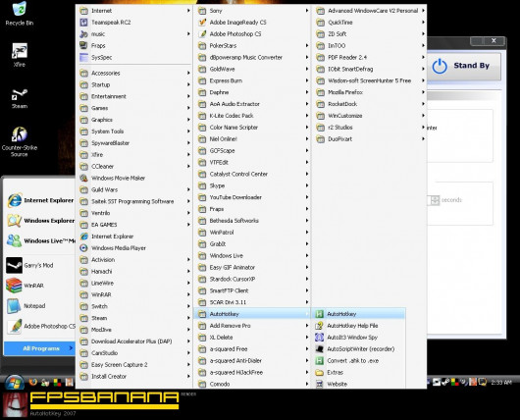The height and width of the screenshot is (420, 520).
Task: Open AutoIt3 Window Spy
Action: pos(359,338)
